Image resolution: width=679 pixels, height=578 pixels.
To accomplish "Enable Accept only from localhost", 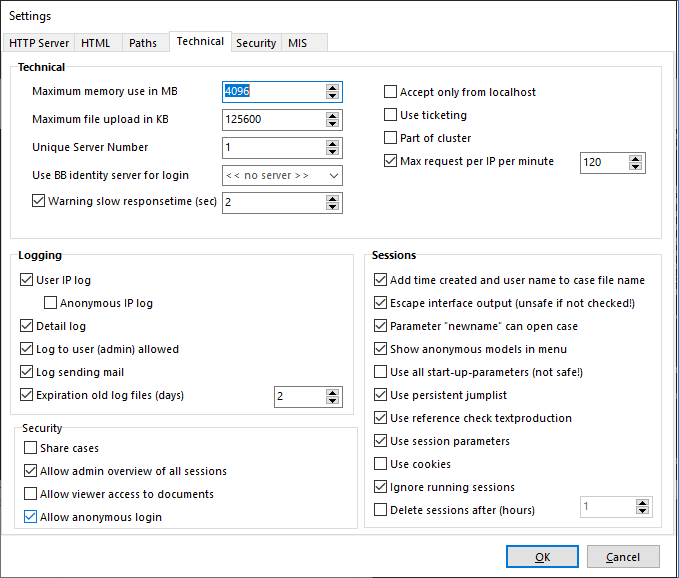I will [390, 92].
